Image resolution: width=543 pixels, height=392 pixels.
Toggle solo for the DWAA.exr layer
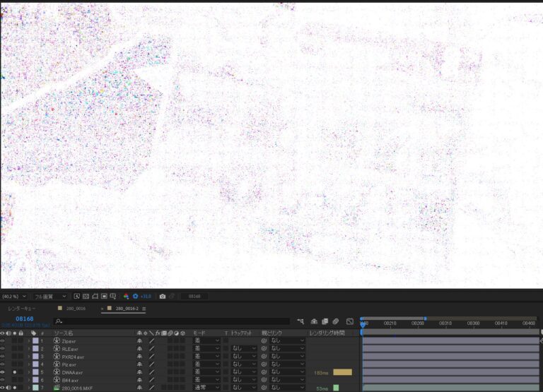[14, 372]
